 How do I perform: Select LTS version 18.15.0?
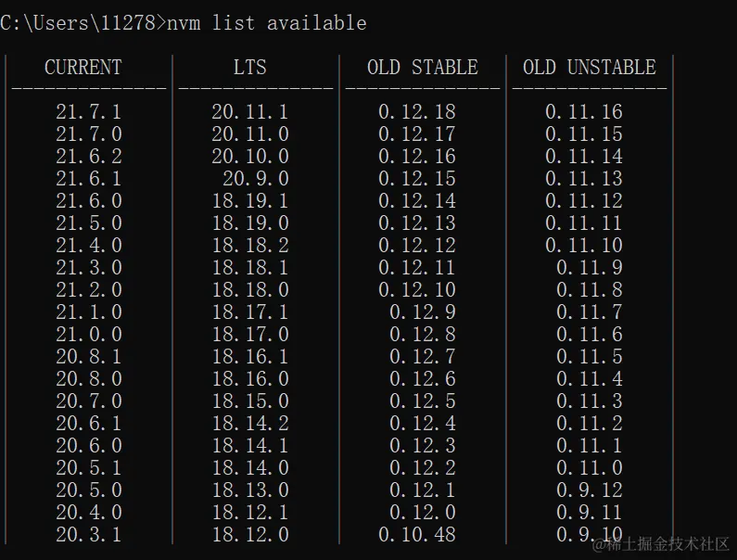point(250,401)
